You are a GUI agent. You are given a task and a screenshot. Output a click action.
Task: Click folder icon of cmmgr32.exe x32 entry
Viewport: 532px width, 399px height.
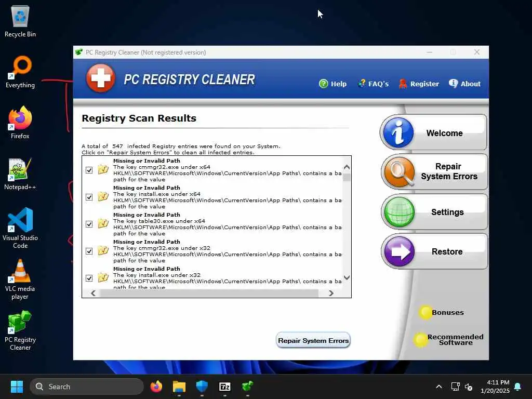[103, 250]
